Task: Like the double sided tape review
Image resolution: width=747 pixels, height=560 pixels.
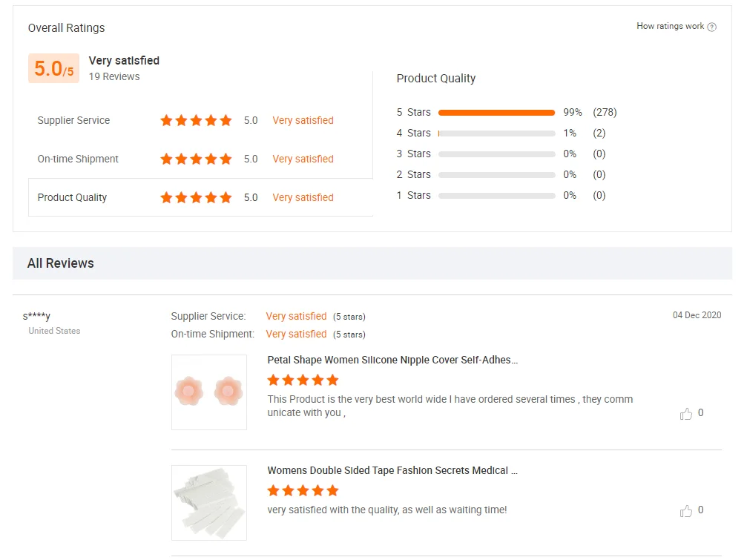Action: (x=686, y=511)
